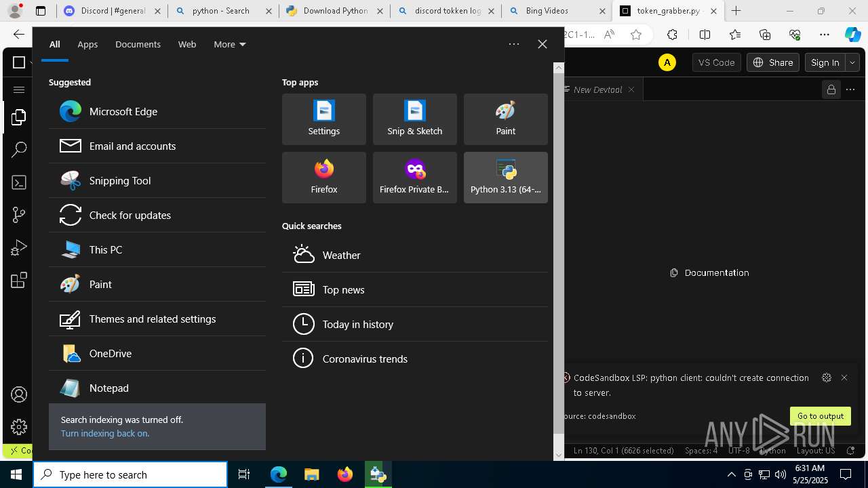
Task: Open Today in history quick search
Action: (415, 324)
